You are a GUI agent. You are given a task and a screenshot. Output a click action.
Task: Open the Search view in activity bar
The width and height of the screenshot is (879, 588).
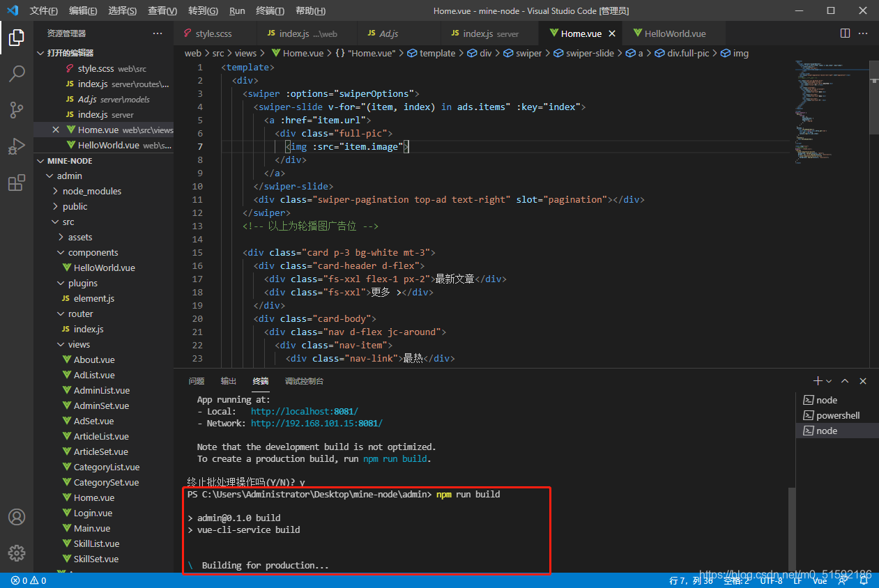17,74
